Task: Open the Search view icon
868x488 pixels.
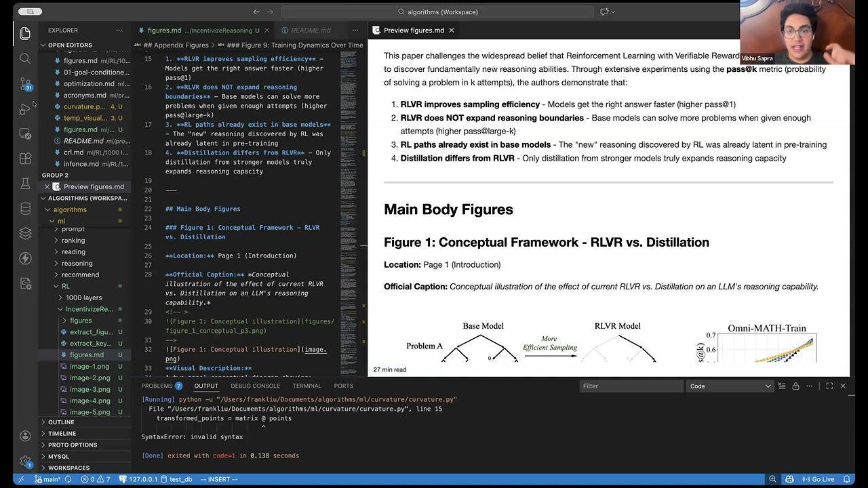Action: pyautogui.click(x=25, y=59)
